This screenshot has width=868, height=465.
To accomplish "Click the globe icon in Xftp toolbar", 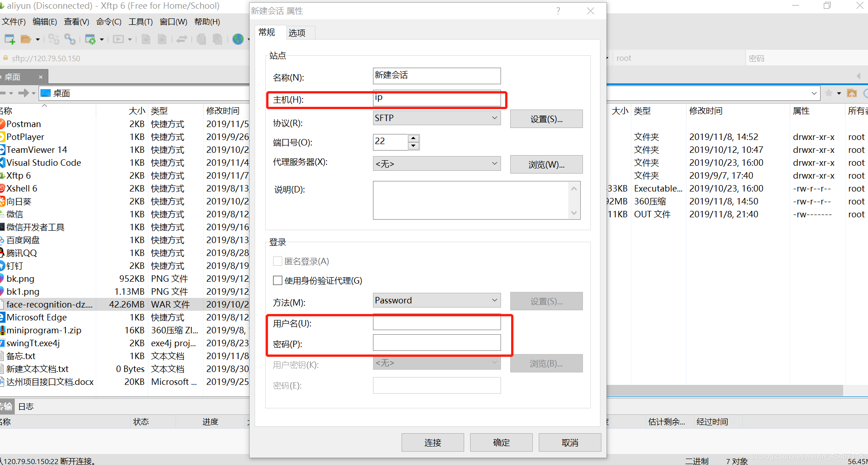I will click(238, 39).
